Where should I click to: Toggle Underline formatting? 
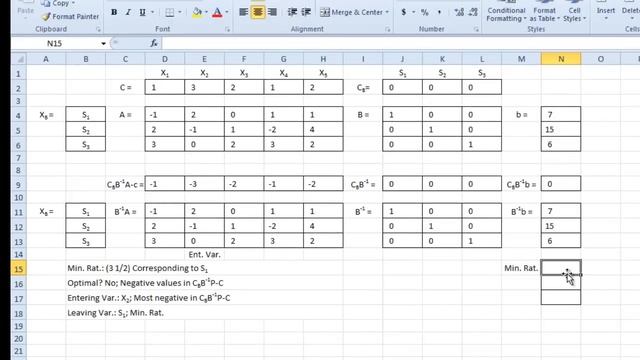click(142, 12)
